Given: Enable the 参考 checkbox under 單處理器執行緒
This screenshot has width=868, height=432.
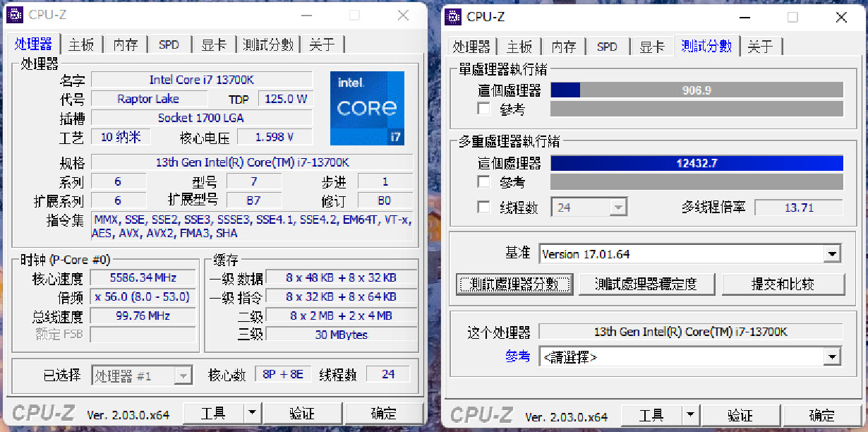Looking at the screenshot, I should click(483, 108).
